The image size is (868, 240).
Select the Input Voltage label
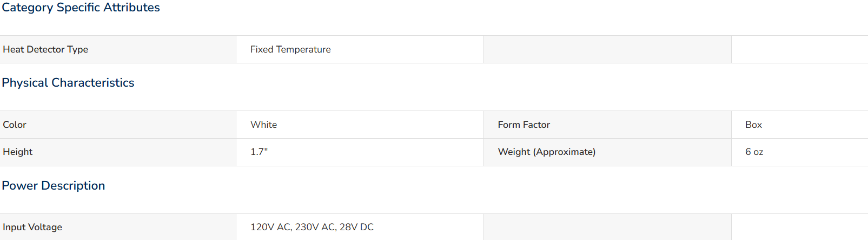click(32, 227)
